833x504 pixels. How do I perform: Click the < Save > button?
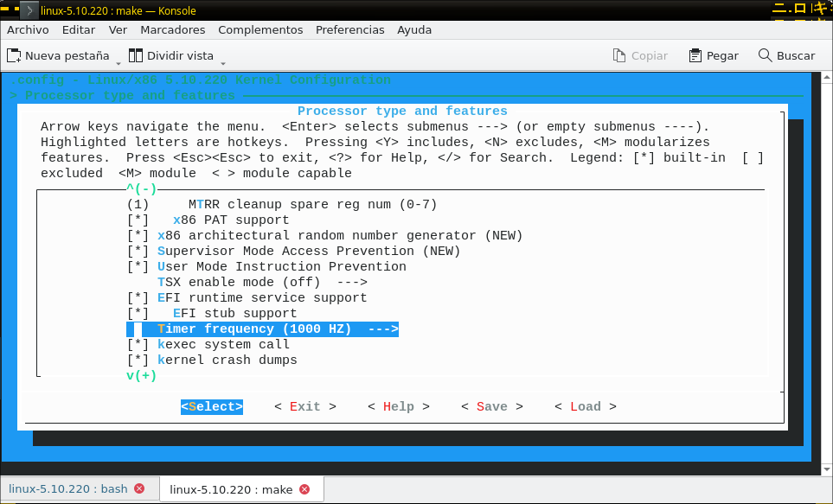pyautogui.click(x=492, y=407)
